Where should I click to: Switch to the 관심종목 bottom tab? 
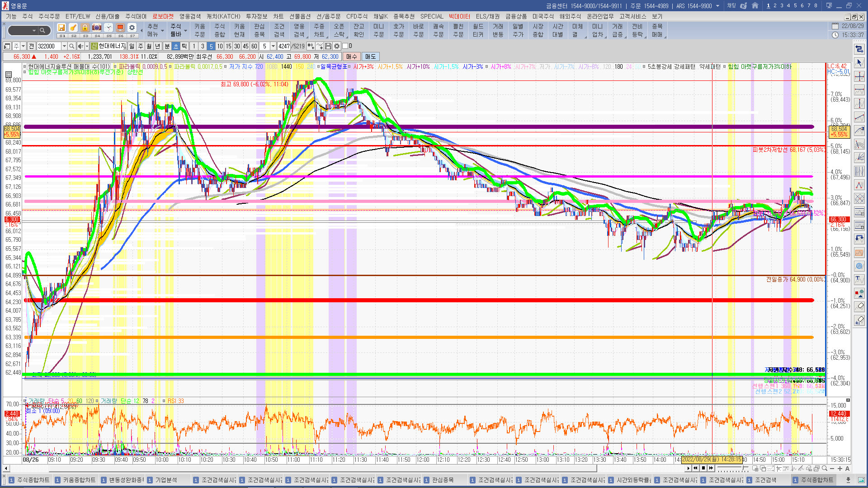pos(439,480)
